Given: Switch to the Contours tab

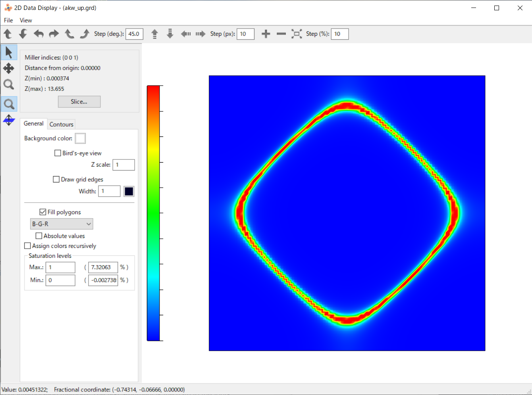Looking at the screenshot, I should point(62,125).
